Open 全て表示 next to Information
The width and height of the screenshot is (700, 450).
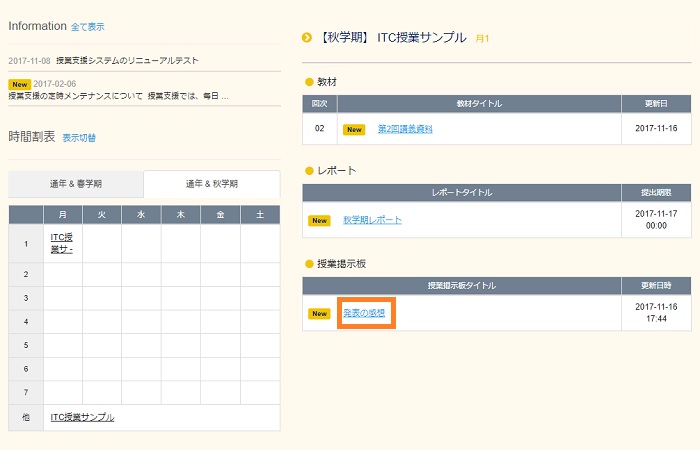click(x=87, y=27)
